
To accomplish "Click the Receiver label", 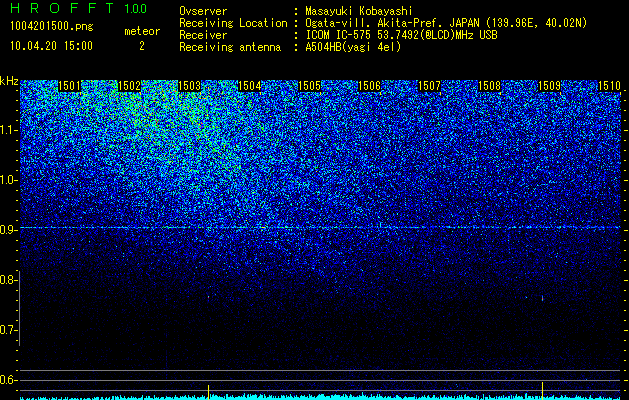I will (x=203, y=35).
